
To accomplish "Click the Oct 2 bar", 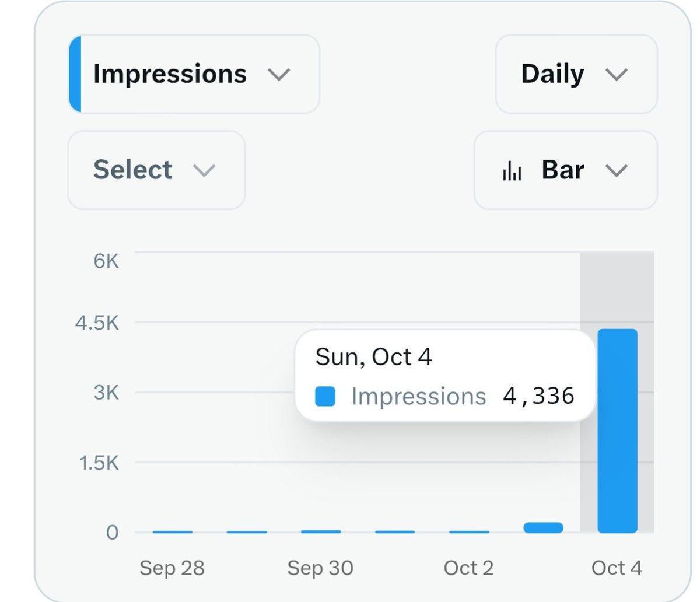I will click(x=469, y=531).
